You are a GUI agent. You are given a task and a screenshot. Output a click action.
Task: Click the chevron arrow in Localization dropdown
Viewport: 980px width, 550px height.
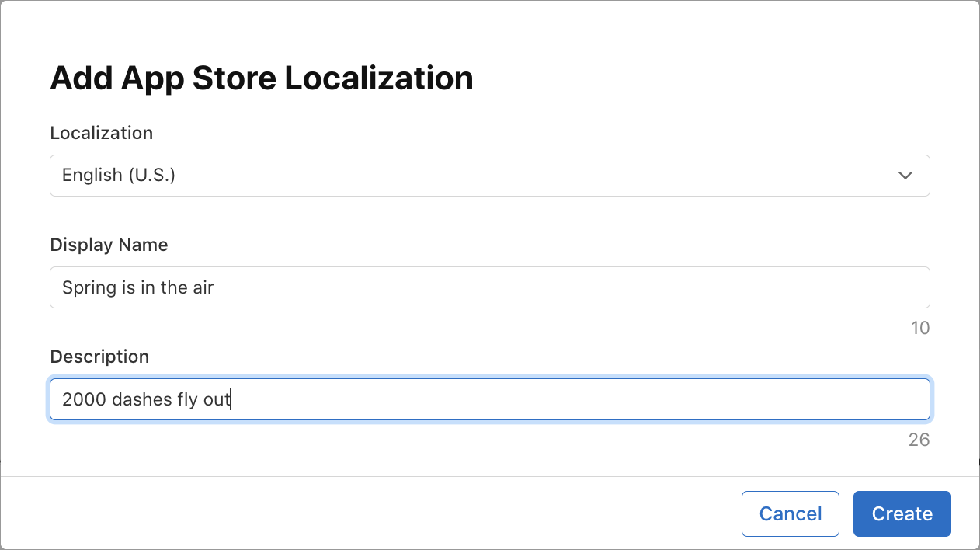[905, 176]
